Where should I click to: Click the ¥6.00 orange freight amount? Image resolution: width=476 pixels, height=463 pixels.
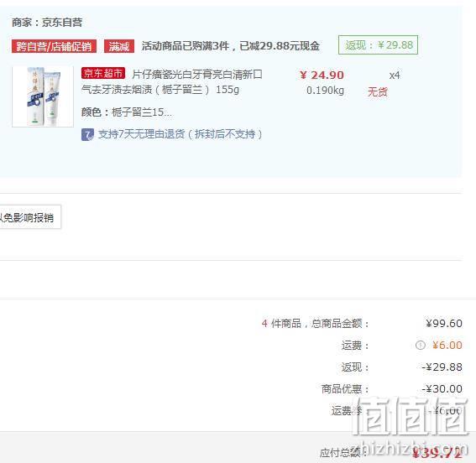point(447,345)
